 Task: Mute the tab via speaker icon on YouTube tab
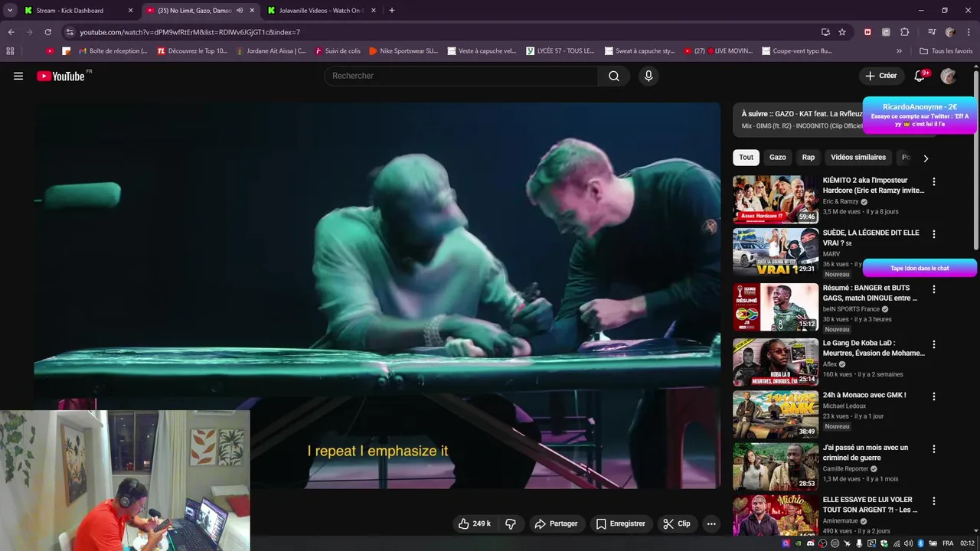[240, 11]
